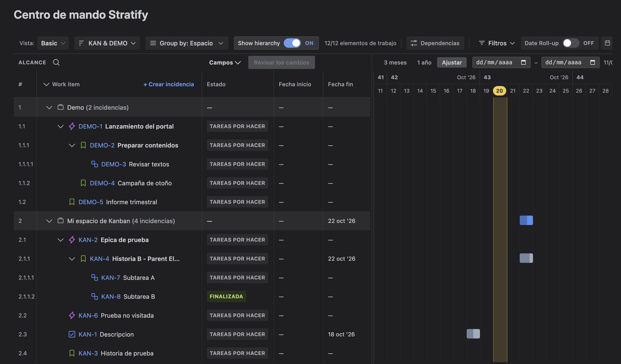Collapse the KAN-4 Historia B row
621x364 pixels.
72,259
